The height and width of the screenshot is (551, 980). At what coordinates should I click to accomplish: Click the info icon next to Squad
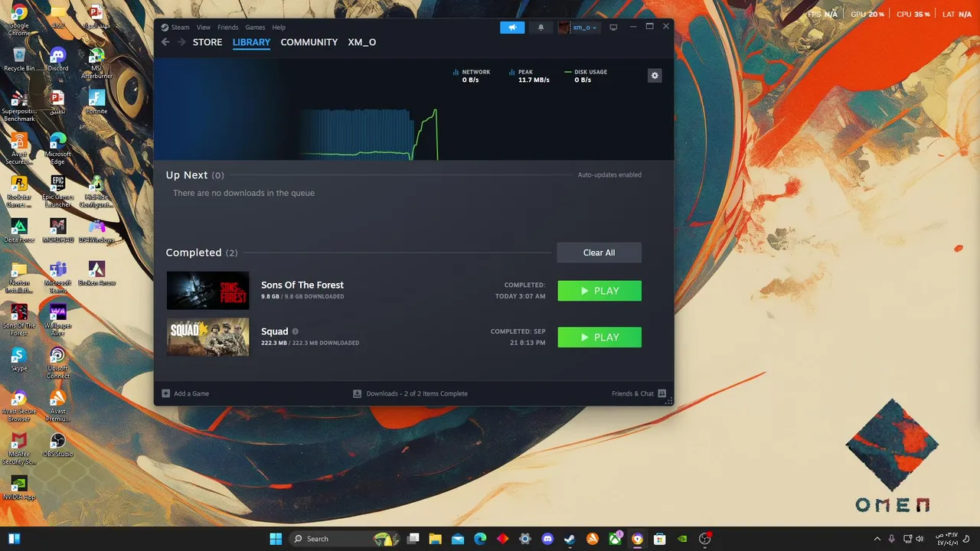[296, 331]
